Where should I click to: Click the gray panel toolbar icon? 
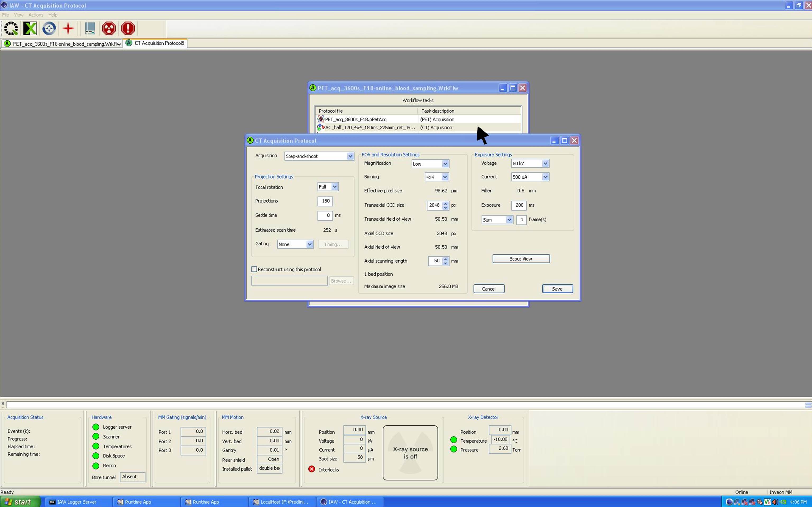(90, 29)
